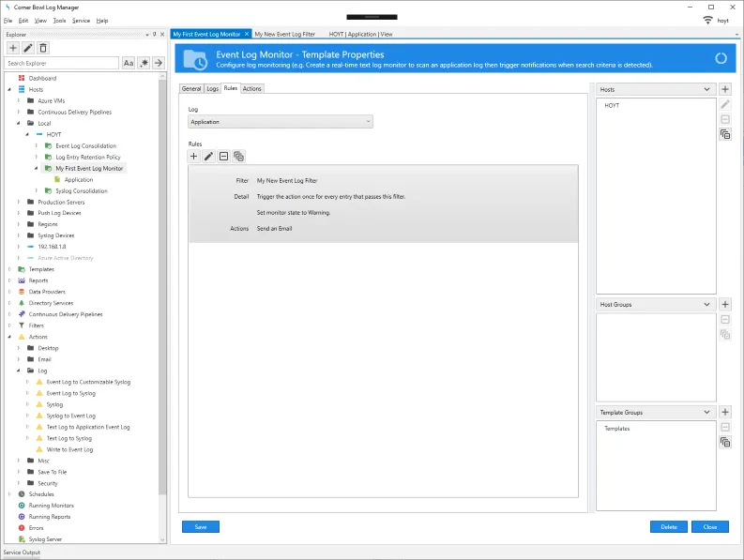This screenshot has width=744, height=560.
Task: Click the Delete button
Action: tap(668, 527)
